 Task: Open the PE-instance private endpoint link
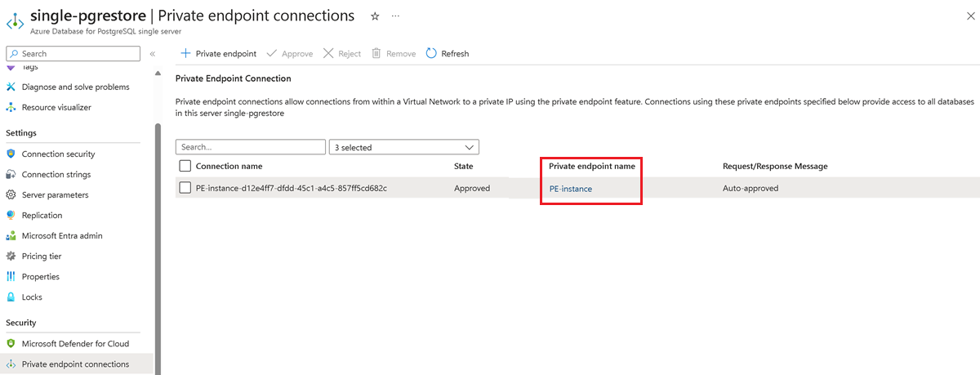570,189
